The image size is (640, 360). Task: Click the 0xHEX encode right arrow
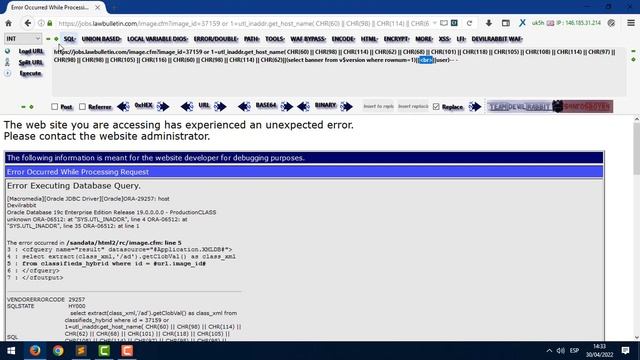(x=162, y=107)
